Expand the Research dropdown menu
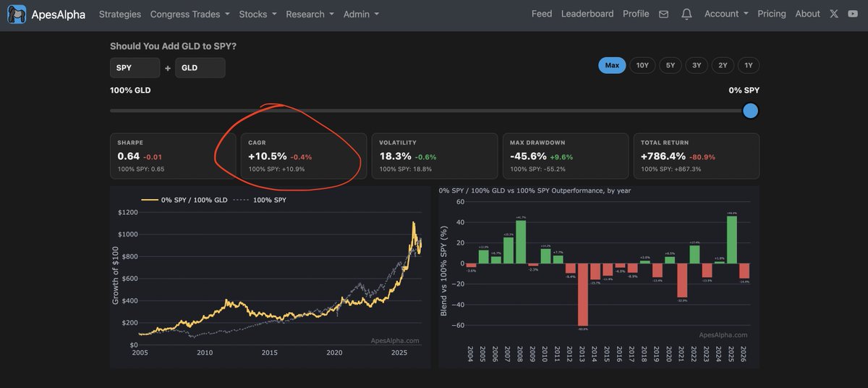 click(x=310, y=14)
